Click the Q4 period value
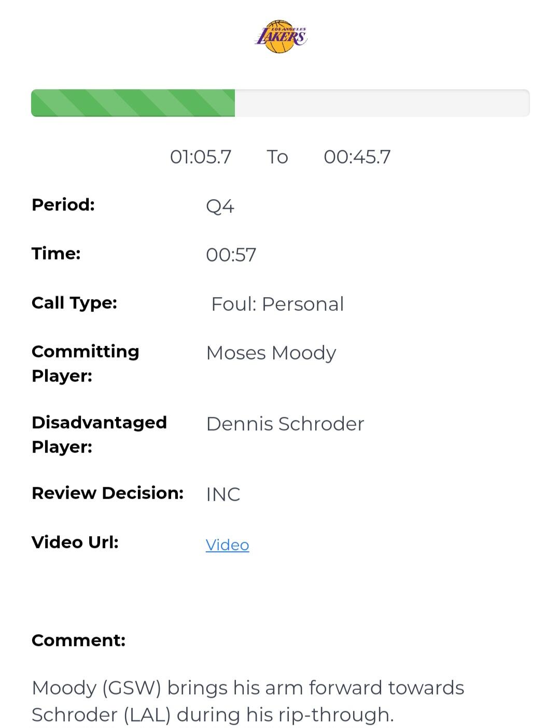 click(220, 206)
